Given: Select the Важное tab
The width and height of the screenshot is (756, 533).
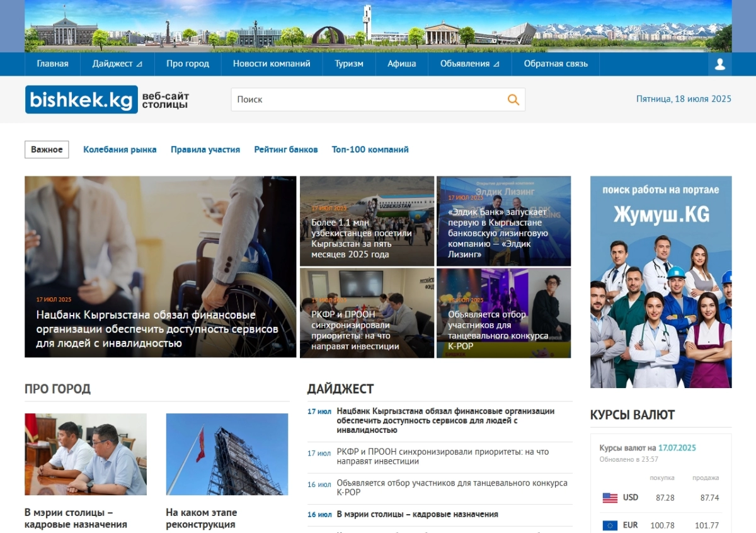Looking at the screenshot, I should click(47, 149).
